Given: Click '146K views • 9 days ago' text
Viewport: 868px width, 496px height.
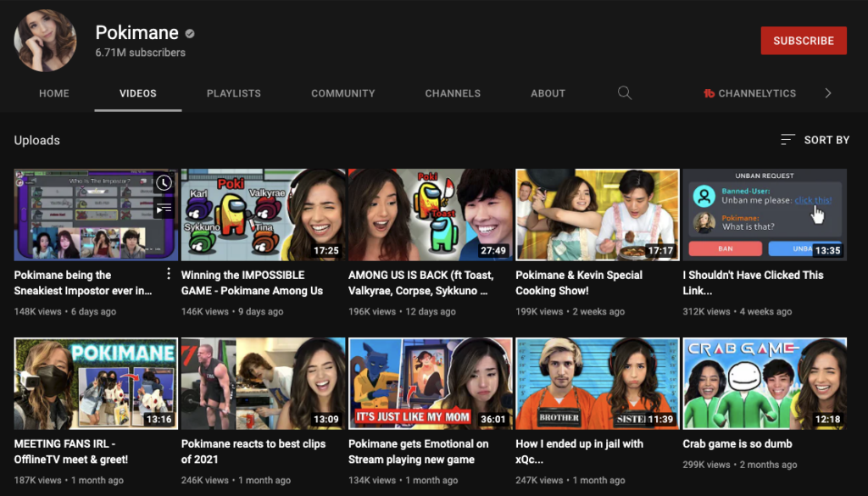Looking at the screenshot, I should pyautogui.click(x=232, y=312).
